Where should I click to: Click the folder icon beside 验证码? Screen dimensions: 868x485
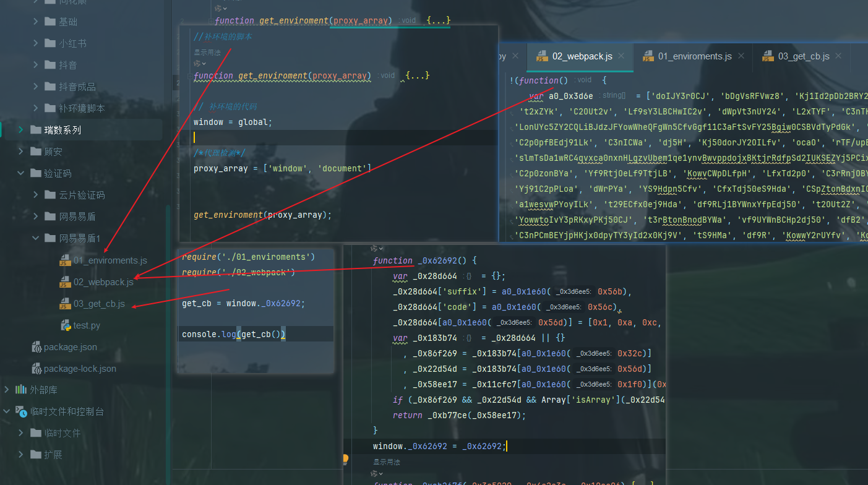(x=35, y=173)
